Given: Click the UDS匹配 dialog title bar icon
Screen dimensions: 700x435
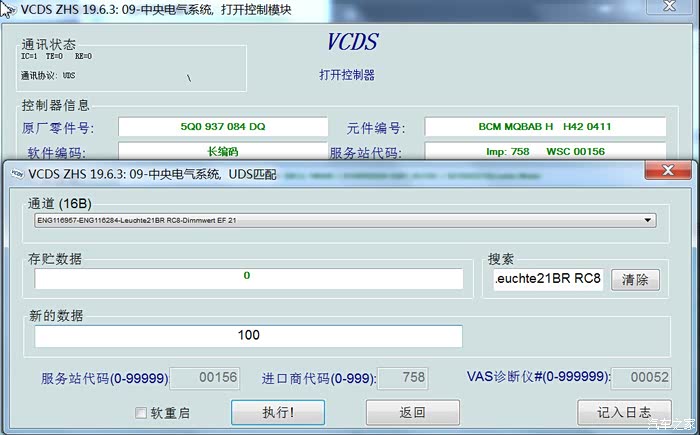Looking at the screenshot, I should [15, 172].
